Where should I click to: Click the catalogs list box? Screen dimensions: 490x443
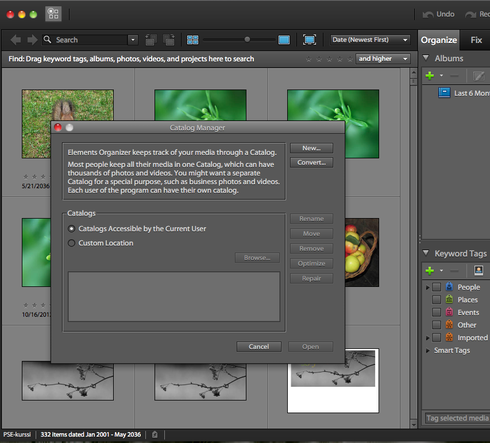pos(174,296)
